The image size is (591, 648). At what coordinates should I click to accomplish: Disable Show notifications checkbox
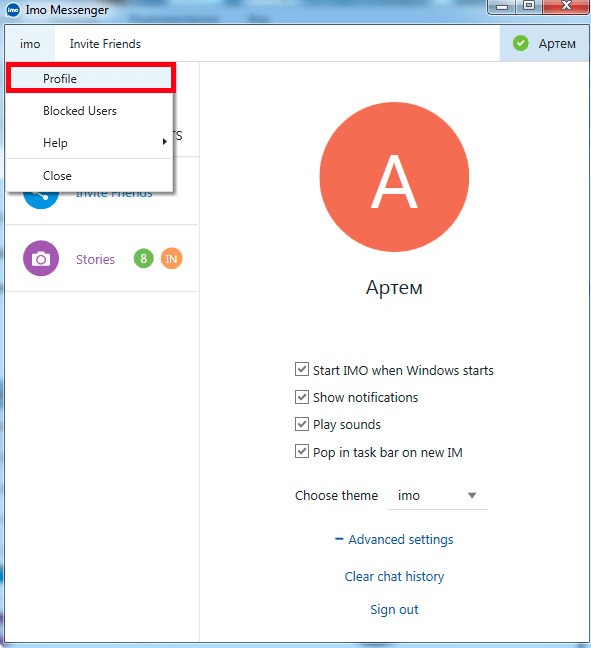click(x=302, y=397)
